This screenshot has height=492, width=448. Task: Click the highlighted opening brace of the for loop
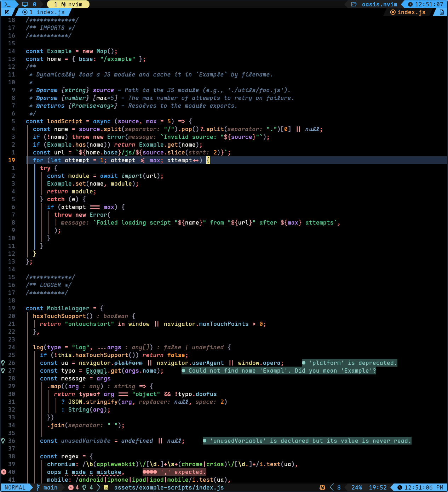(x=208, y=160)
